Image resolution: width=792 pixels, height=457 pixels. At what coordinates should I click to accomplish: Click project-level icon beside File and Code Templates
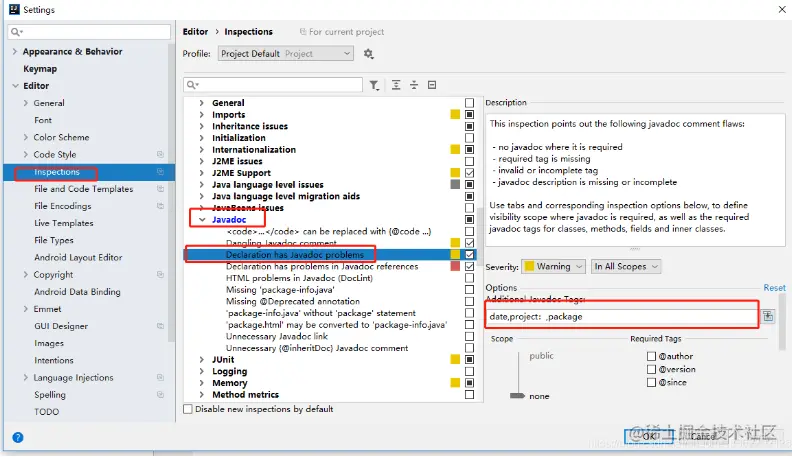(160, 189)
